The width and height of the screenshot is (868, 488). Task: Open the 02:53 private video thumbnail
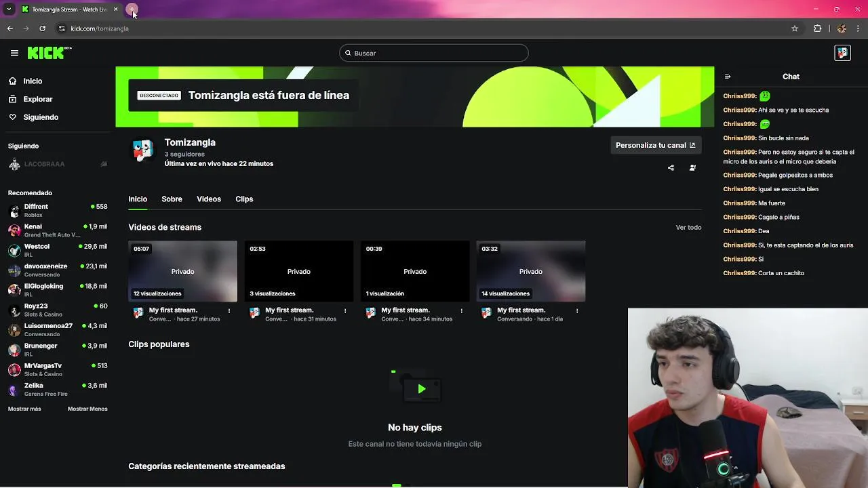point(299,271)
